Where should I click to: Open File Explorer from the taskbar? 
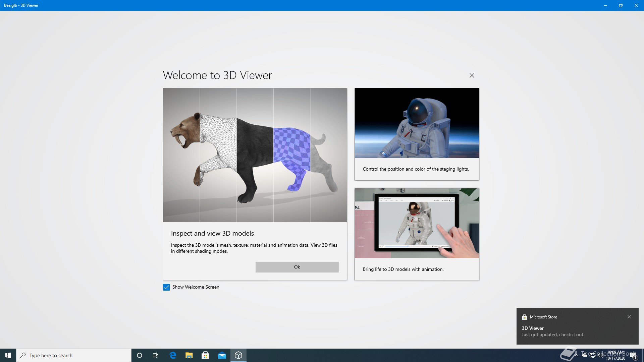point(189,355)
